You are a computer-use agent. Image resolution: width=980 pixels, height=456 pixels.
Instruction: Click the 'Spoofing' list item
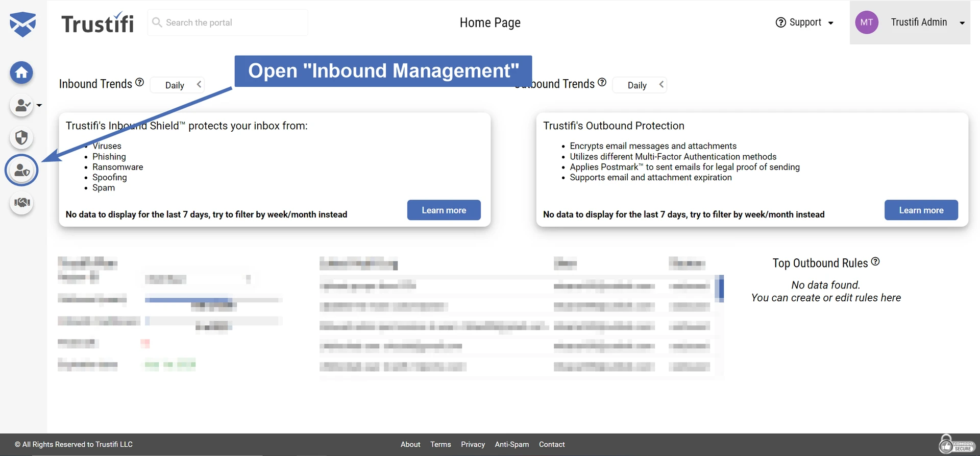click(x=110, y=177)
